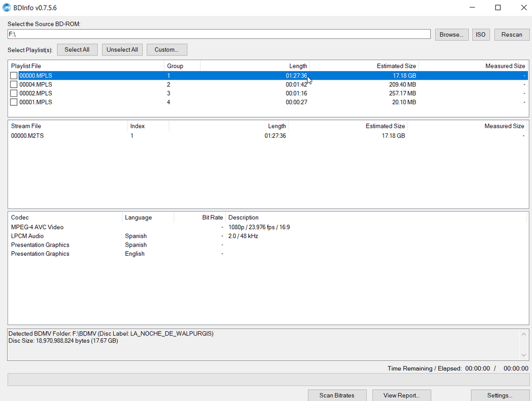Click the Stream File column header
532x401 pixels.
point(68,126)
